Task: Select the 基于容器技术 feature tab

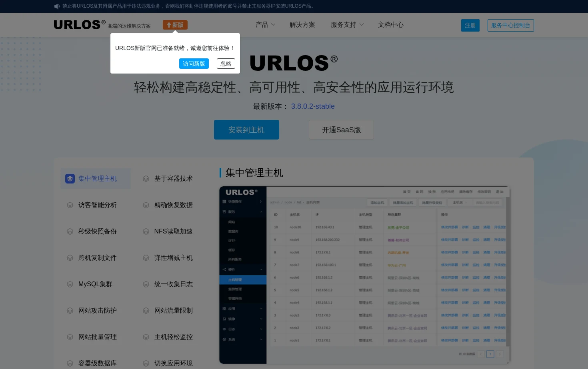Action: click(172, 179)
